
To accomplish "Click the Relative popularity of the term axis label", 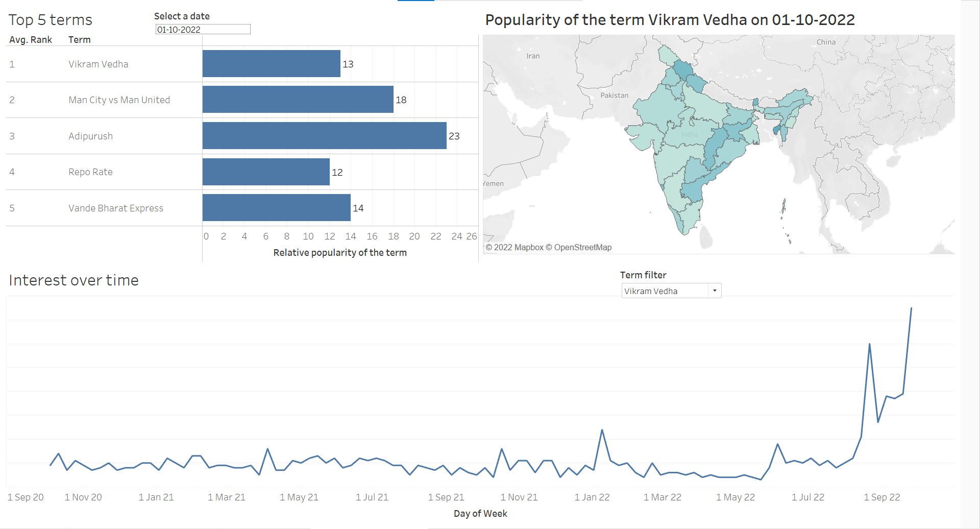I will [340, 252].
